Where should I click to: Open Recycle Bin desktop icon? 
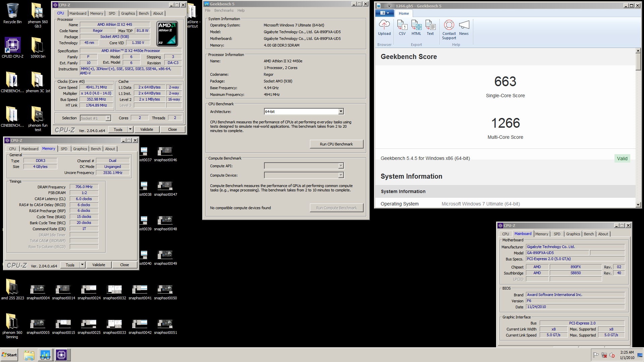pyautogui.click(x=12, y=13)
